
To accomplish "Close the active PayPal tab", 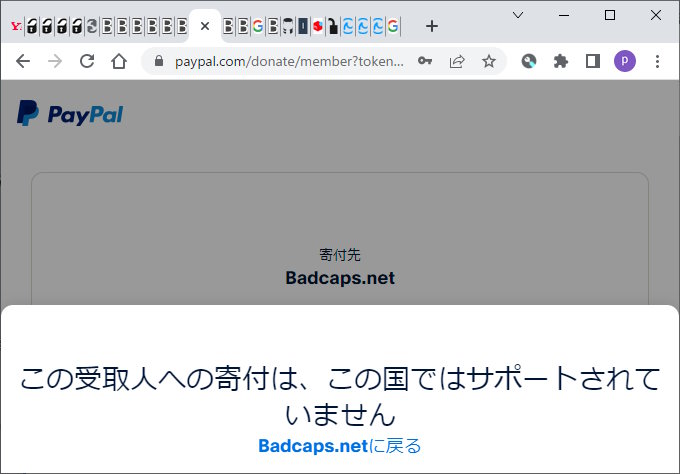I will pos(205,26).
